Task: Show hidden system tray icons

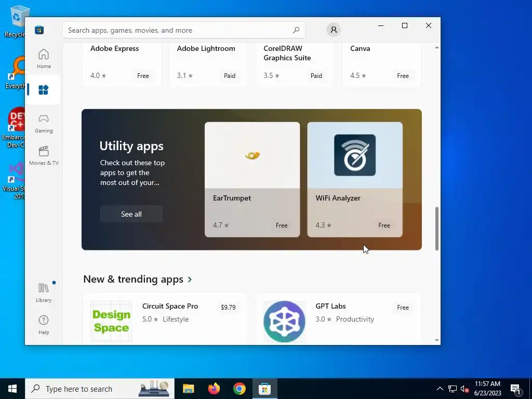Action: (x=440, y=389)
